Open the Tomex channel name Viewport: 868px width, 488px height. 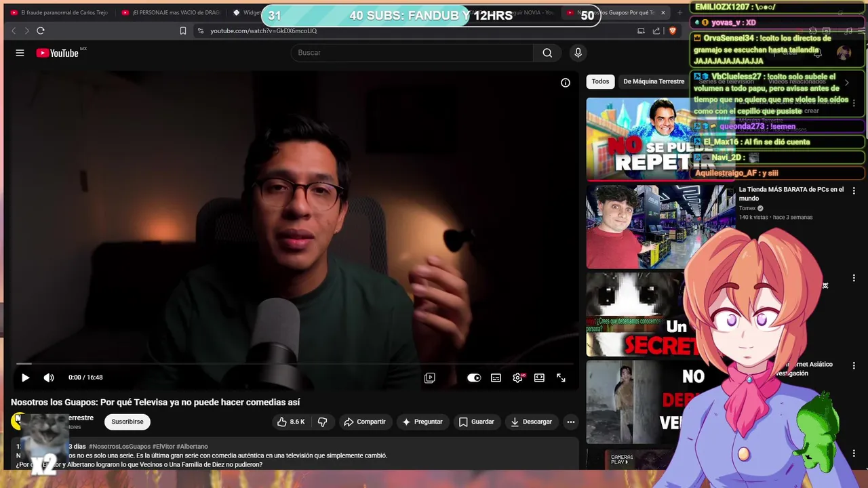point(747,208)
